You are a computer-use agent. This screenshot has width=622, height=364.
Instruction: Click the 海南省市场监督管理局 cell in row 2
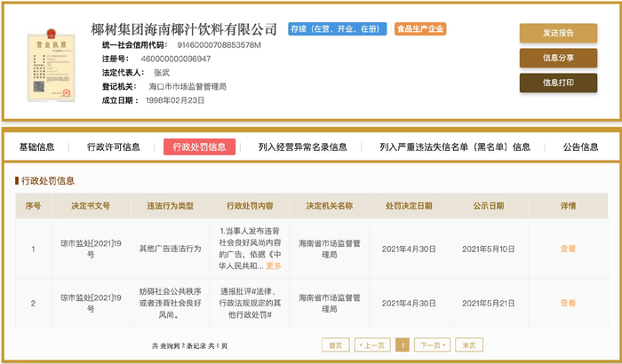pyautogui.click(x=330, y=303)
